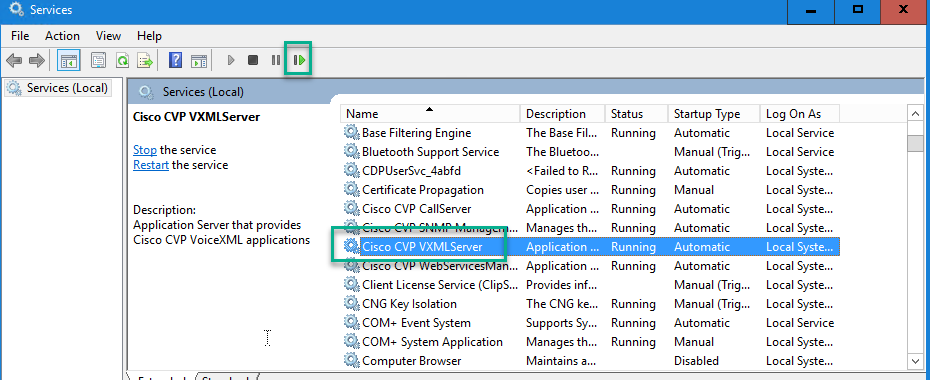Open the Help toolbar icon
Image resolution: width=930 pixels, height=380 pixels.
(176, 60)
